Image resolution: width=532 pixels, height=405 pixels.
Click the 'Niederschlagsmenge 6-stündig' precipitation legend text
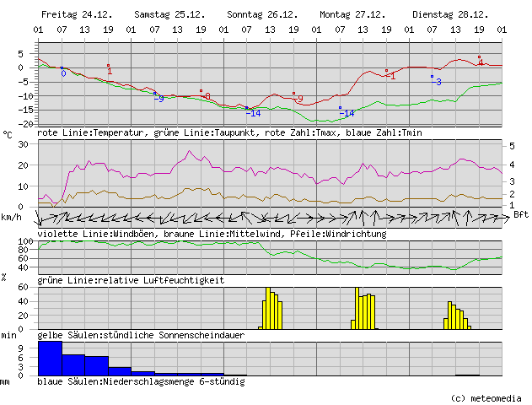(141, 381)
